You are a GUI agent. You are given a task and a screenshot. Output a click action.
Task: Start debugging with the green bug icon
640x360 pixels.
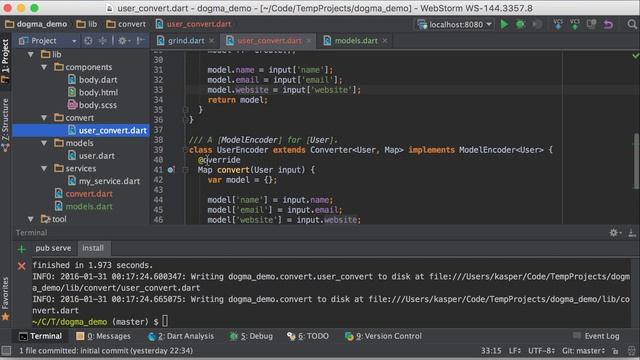[x=520, y=24]
